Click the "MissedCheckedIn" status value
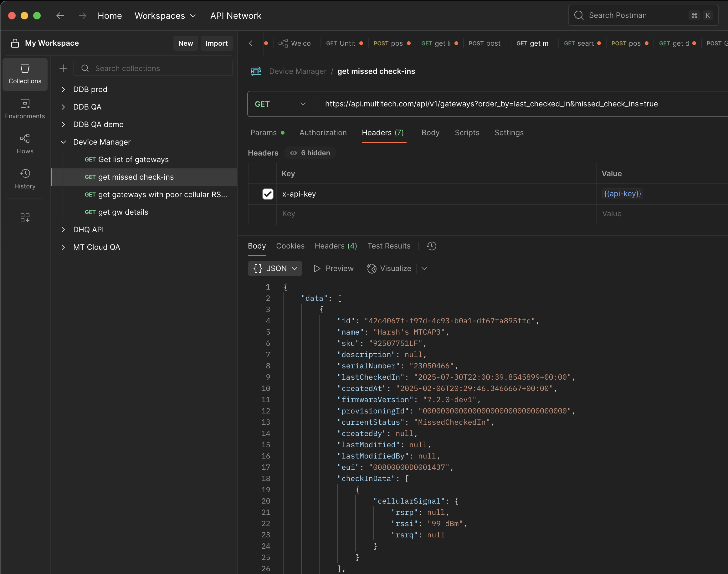The image size is (728, 574). tap(452, 422)
